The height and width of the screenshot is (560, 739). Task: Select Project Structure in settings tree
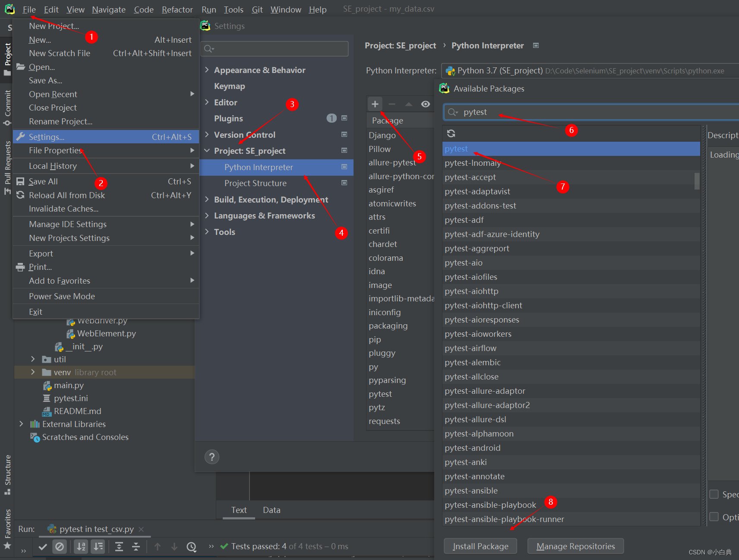click(x=277, y=183)
